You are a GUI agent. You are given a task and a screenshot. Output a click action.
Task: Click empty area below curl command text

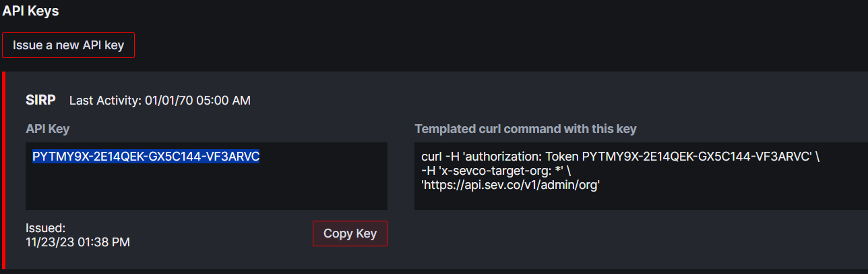pyautogui.click(x=641, y=201)
